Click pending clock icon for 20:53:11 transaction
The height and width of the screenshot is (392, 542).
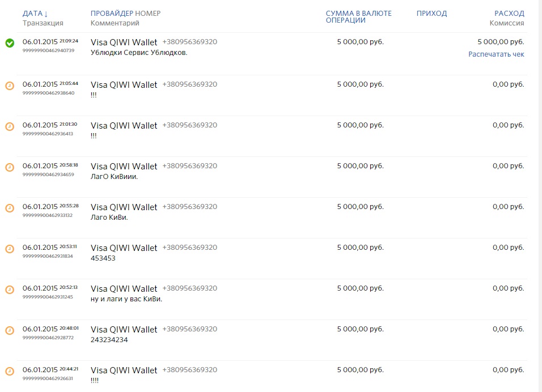coord(10,249)
